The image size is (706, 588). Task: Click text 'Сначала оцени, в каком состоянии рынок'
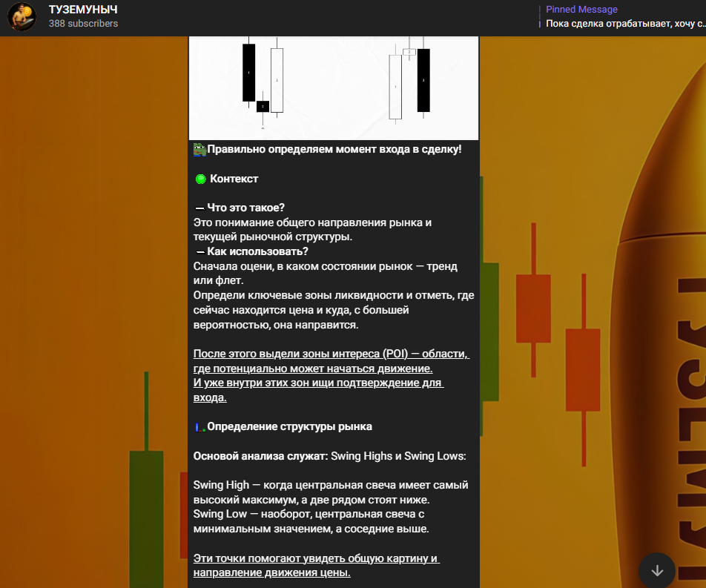(x=303, y=266)
